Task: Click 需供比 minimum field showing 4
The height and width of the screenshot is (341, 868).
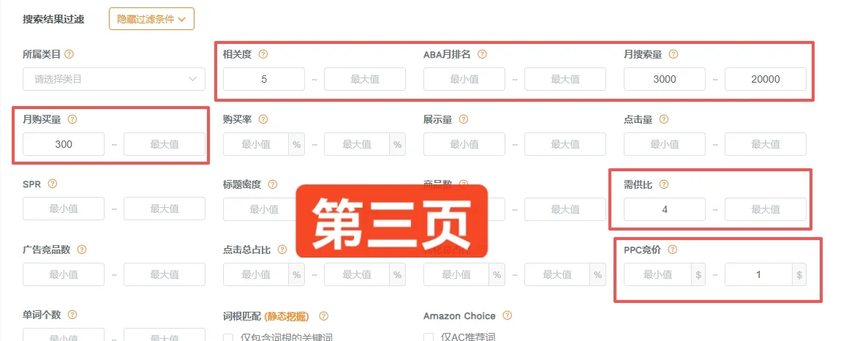Action: (x=664, y=209)
